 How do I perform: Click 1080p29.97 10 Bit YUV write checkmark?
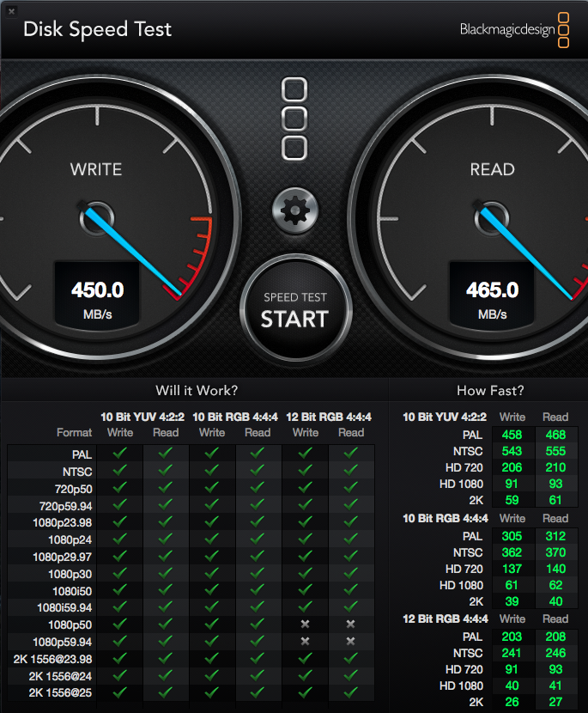120,556
